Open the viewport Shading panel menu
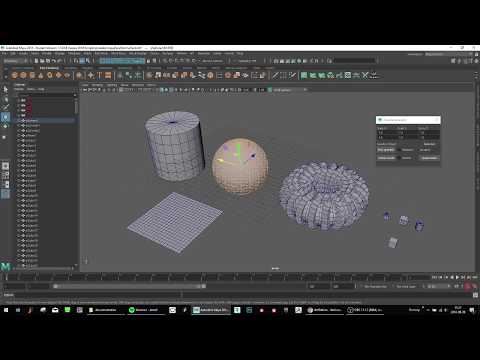480x360 pixels. coord(98,85)
